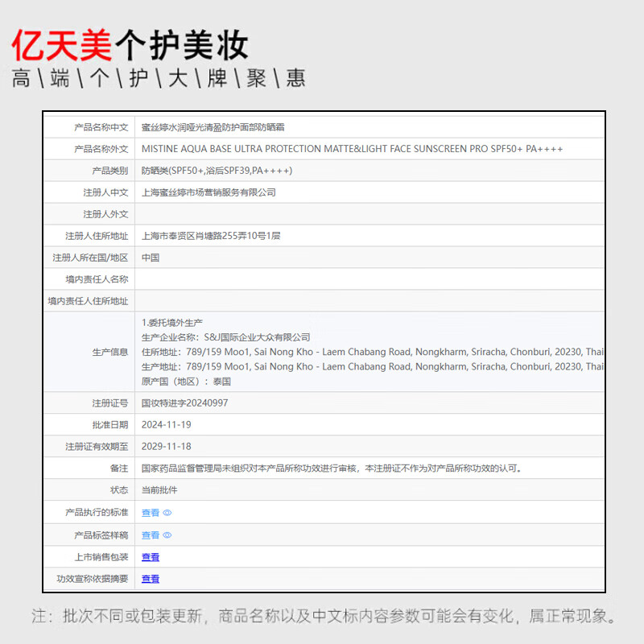The image size is (644, 644).
Task: Click the registrant "上海蜜丝婷市场营销服务有限公司"
Action: pyautogui.click(x=208, y=192)
